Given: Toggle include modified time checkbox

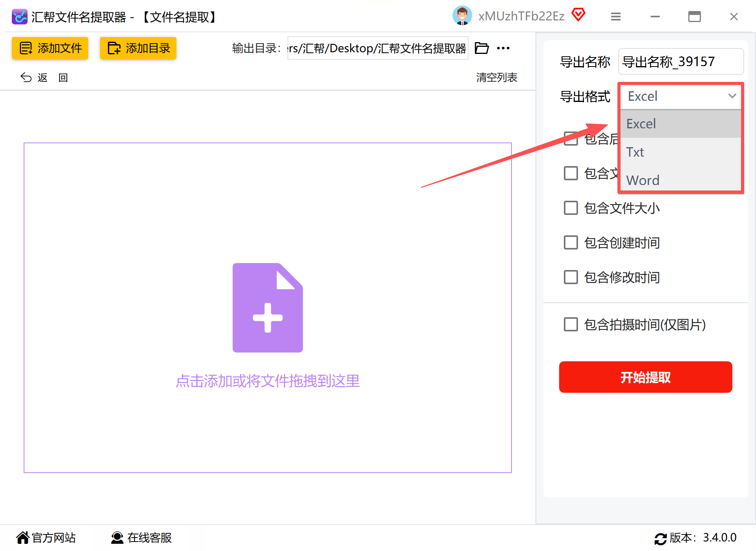Looking at the screenshot, I should point(571,277).
